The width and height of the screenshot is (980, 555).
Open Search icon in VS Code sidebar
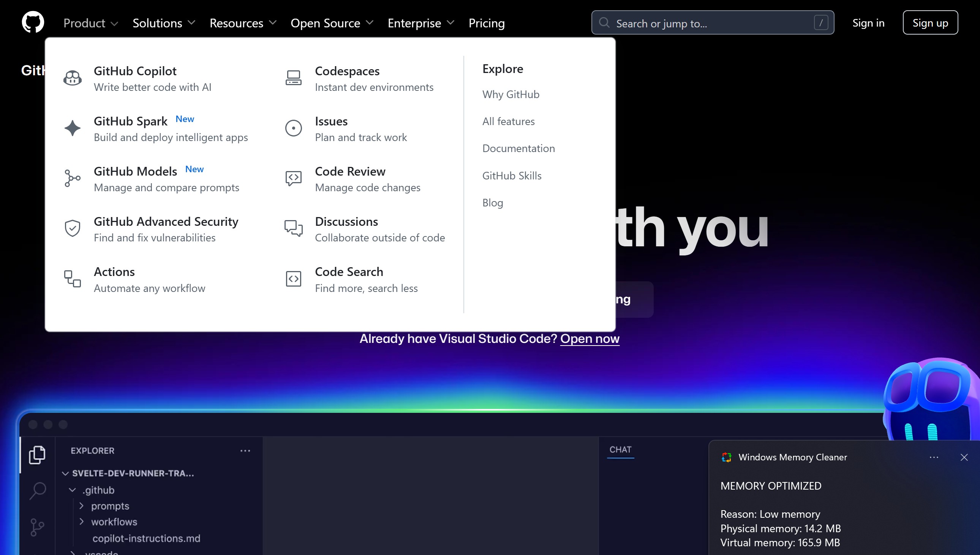point(37,491)
